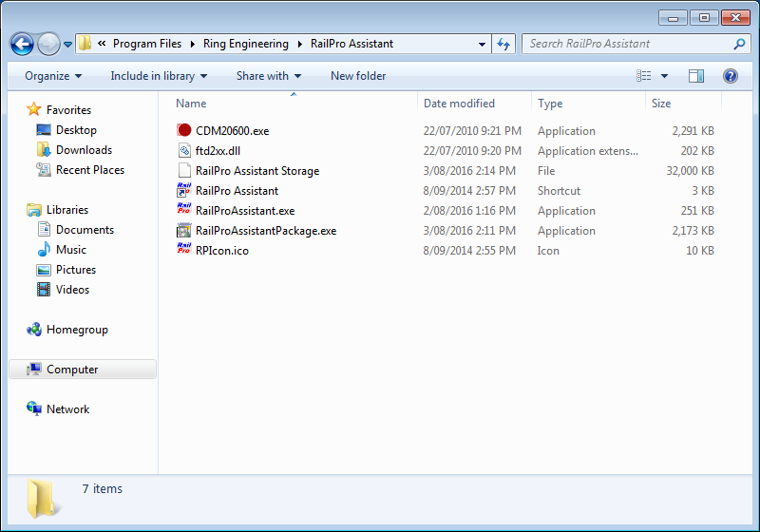
Task: Select the RailProAssistantPackage.exe installer icon
Action: pyautogui.click(x=184, y=231)
